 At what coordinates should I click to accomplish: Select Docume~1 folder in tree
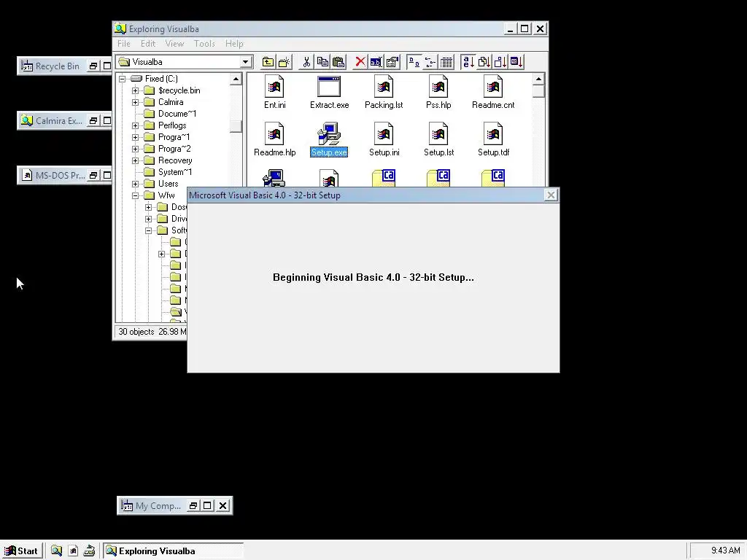[177, 114]
